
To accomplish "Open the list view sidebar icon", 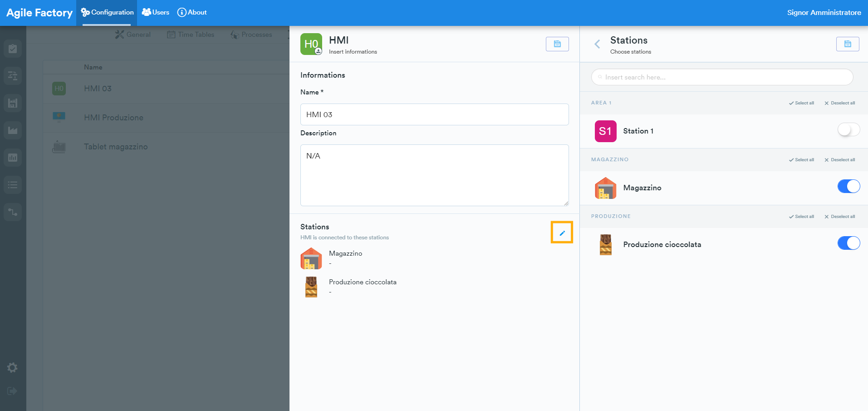I will pos(13,185).
